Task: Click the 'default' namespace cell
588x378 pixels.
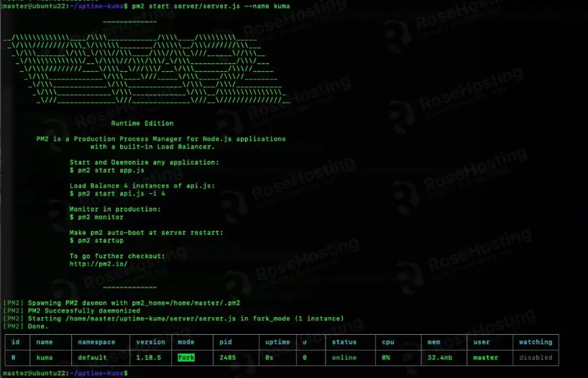Action: (x=92, y=358)
